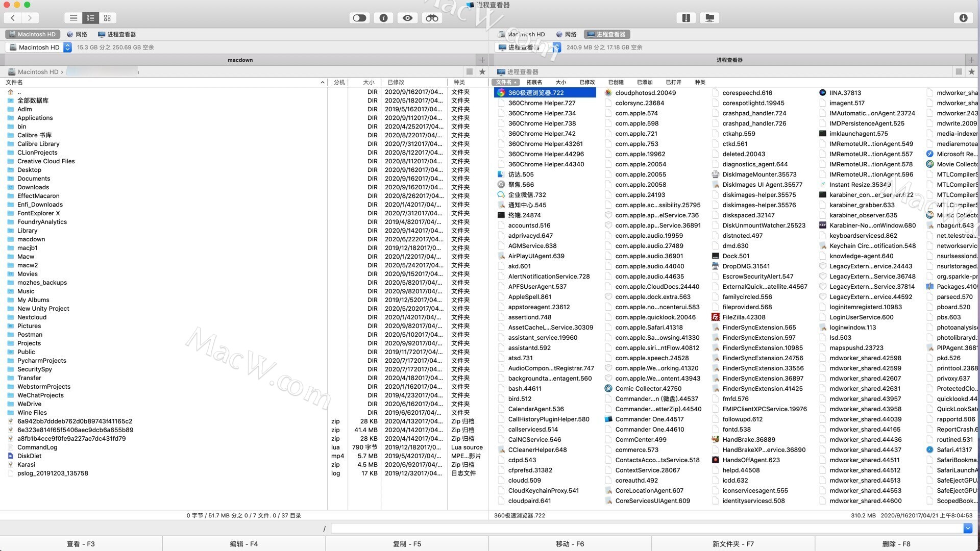
Task: Click 删除 - F8 button
Action: (x=897, y=544)
